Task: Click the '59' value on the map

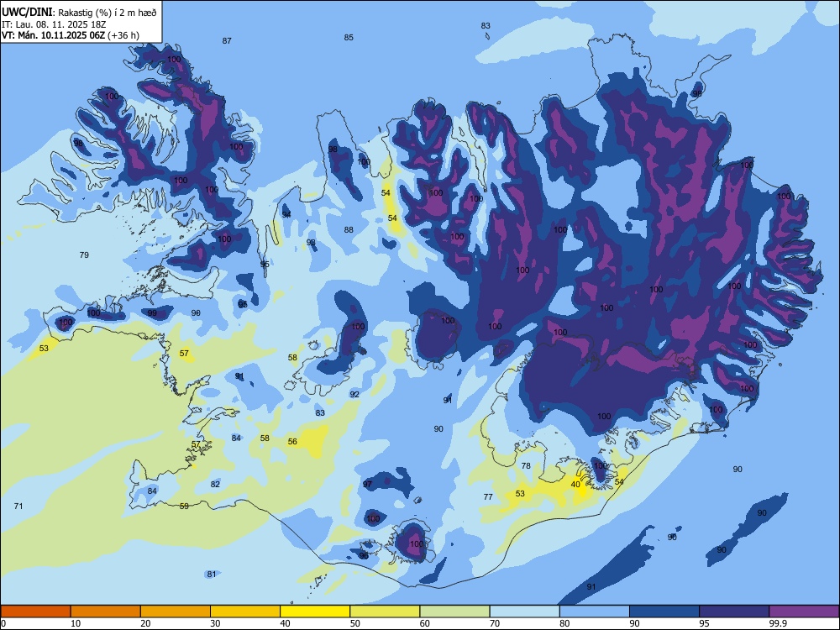Action: [x=184, y=507]
